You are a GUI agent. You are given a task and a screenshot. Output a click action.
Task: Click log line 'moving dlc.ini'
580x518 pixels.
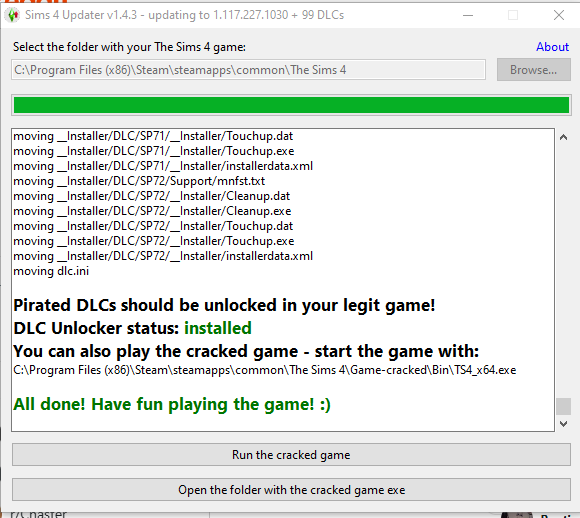[x=51, y=271]
